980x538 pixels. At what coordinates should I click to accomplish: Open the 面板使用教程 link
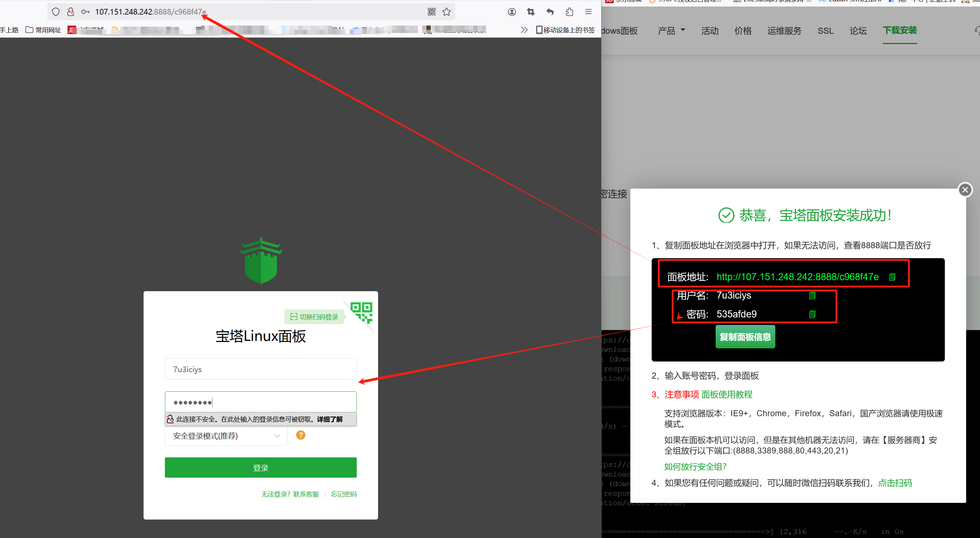(x=727, y=394)
